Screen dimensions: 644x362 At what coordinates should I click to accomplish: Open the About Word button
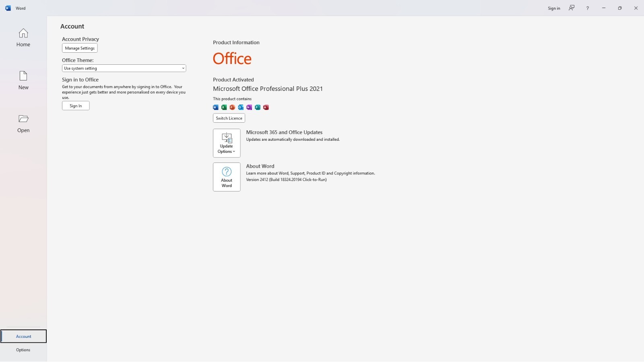pos(227,177)
